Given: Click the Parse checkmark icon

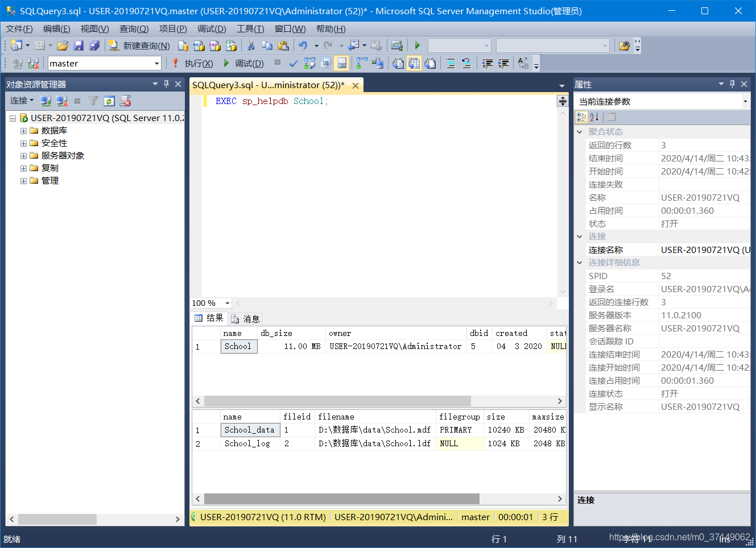Looking at the screenshot, I should click(294, 63).
